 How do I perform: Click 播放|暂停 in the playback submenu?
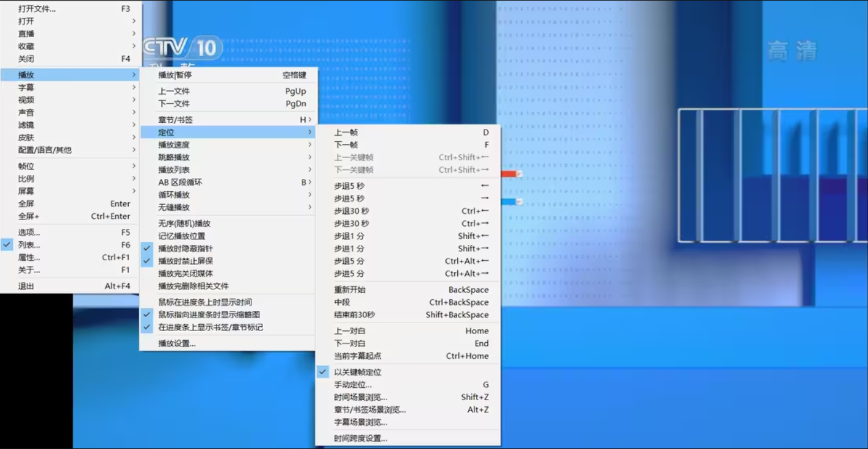pyautogui.click(x=228, y=75)
